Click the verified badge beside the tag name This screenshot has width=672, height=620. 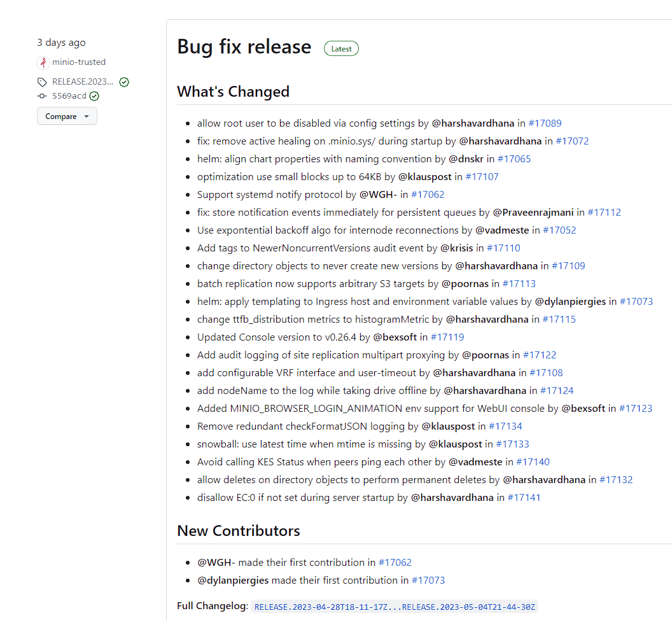coord(123,81)
